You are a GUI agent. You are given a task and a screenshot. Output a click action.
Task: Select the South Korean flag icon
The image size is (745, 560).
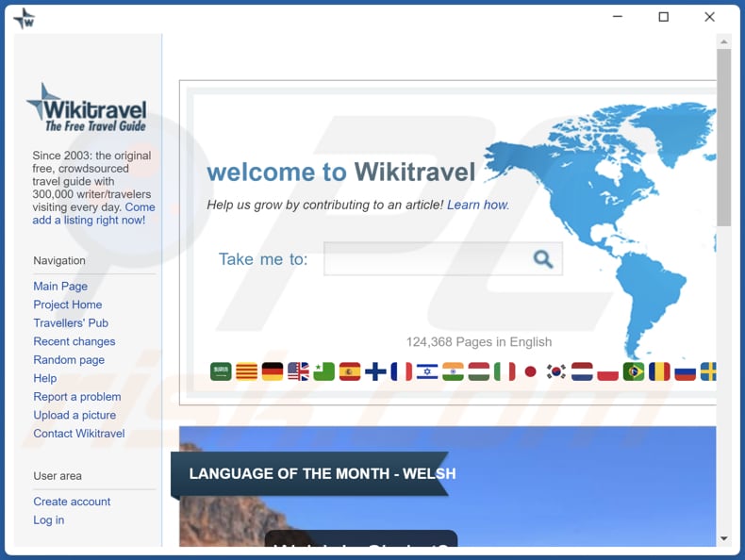[555, 371]
